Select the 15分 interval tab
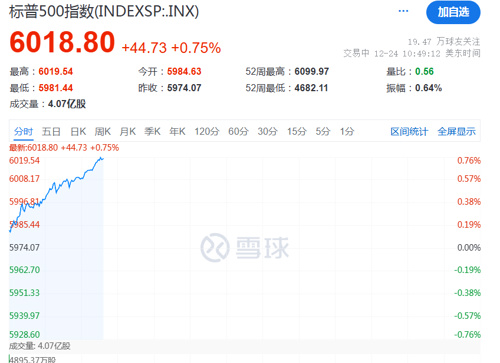500x363 pixels. point(297,131)
